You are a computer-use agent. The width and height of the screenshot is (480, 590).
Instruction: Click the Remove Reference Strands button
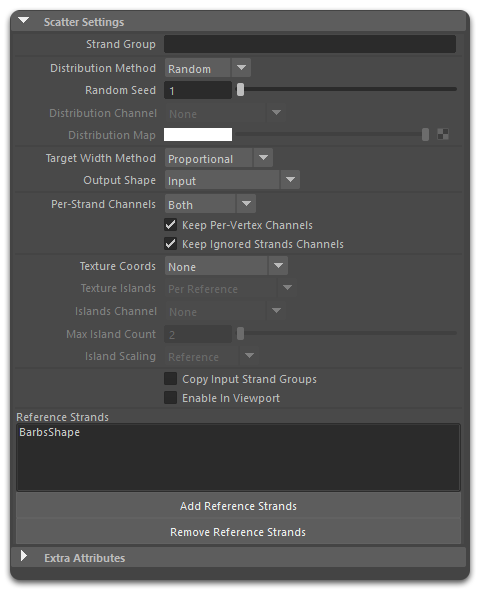click(x=238, y=532)
